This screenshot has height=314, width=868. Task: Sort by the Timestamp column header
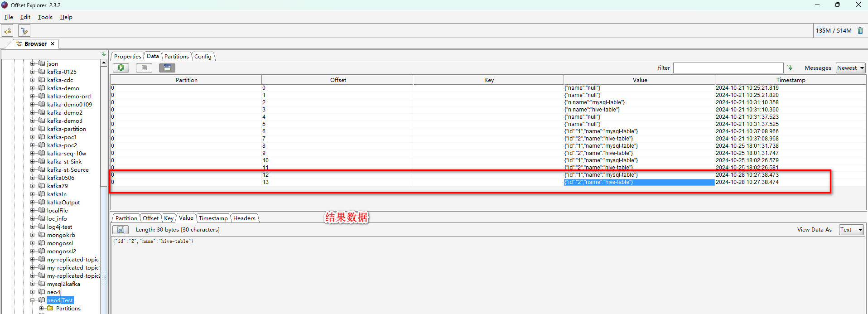click(791, 80)
